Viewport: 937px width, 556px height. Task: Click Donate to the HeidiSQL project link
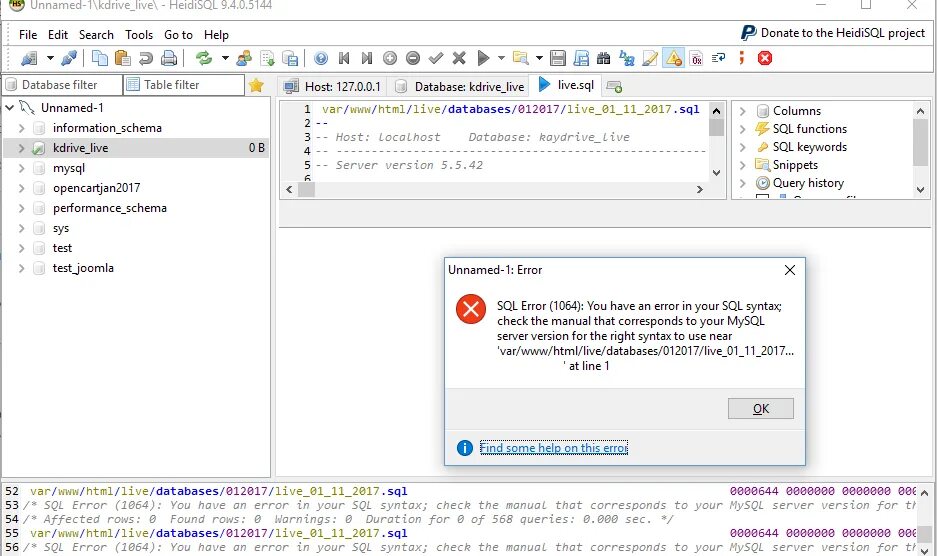pyautogui.click(x=843, y=33)
